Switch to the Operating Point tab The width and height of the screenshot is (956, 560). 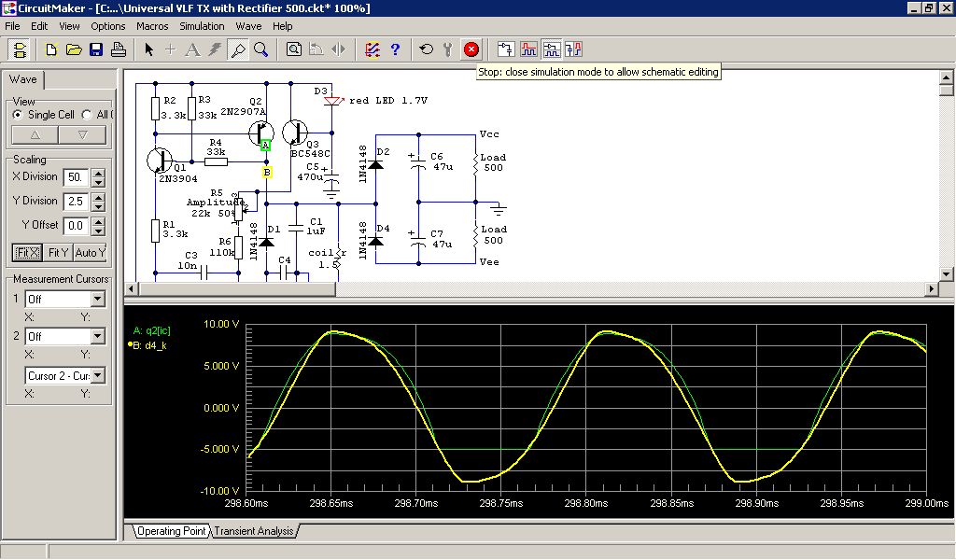pos(170,531)
